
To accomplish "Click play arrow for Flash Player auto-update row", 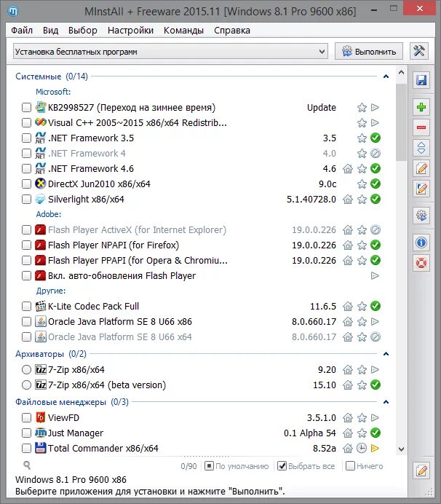I will (376, 276).
